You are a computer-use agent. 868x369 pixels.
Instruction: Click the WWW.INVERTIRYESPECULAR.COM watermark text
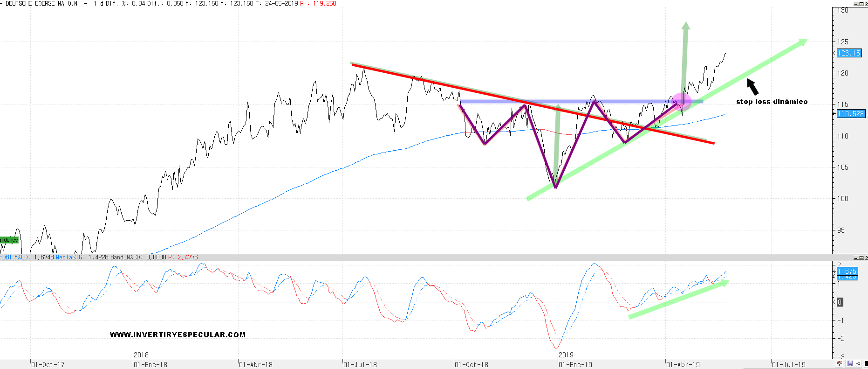pyautogui.click(x=178, y=334)
